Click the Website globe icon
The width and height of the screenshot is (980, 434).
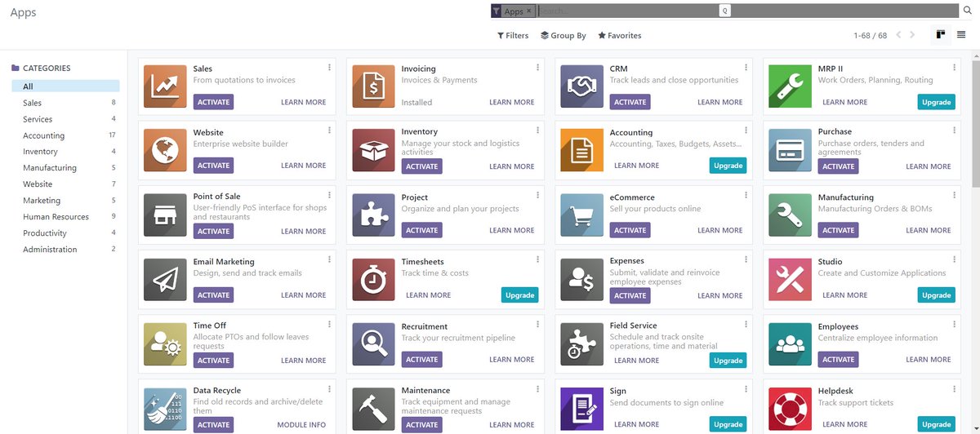click(x=165, y=150)
